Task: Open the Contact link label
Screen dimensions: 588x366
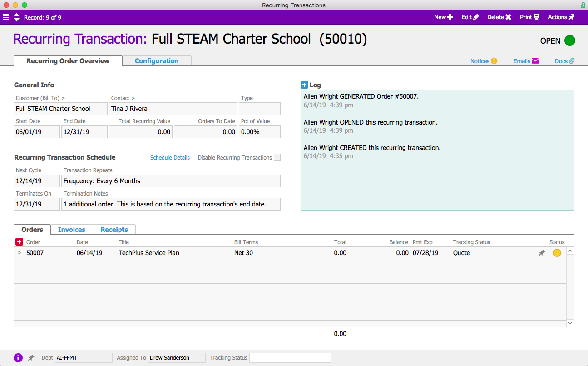Action: 123,98
